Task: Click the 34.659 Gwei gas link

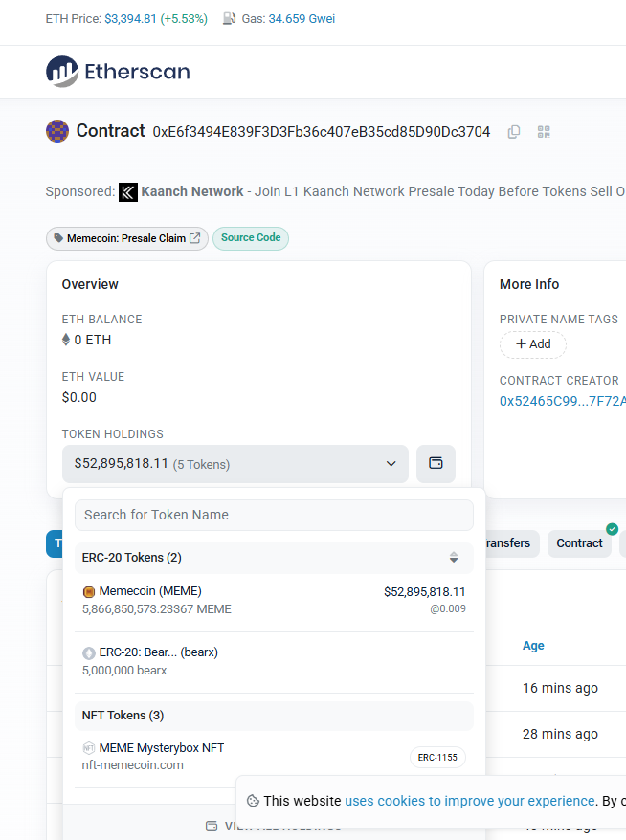Action: (302, 19)
